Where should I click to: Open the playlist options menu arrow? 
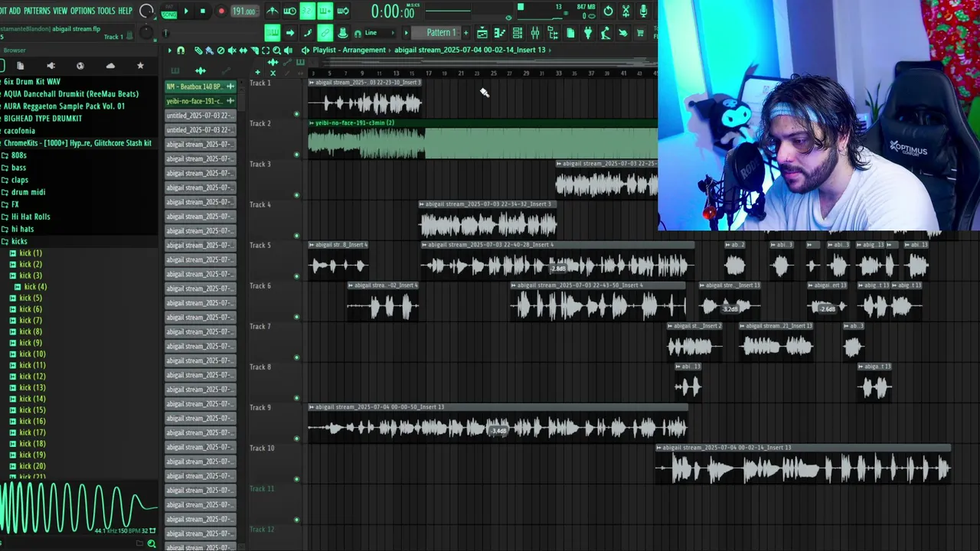170,51
